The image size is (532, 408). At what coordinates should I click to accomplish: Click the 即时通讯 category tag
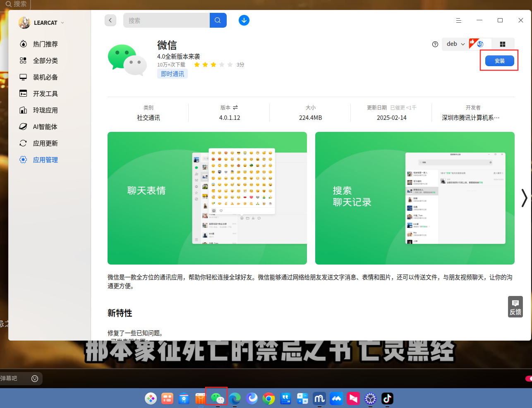coord(173,74)
